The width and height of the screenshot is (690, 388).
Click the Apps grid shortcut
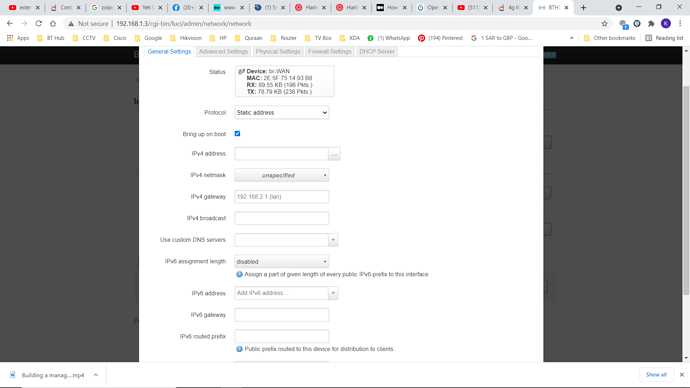click(18, 38)
